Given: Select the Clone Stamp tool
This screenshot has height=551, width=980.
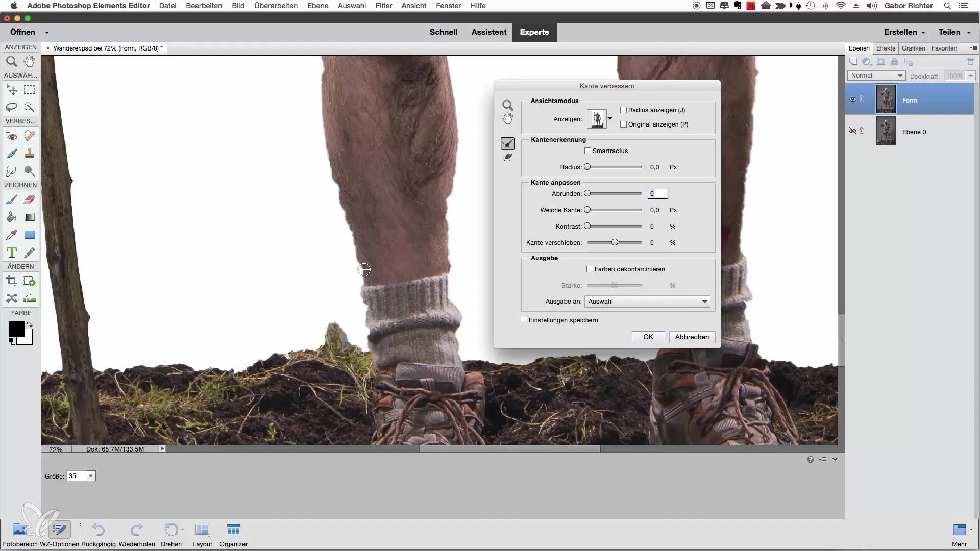Looking at the screenshot, I should click(x=30, y=153).
